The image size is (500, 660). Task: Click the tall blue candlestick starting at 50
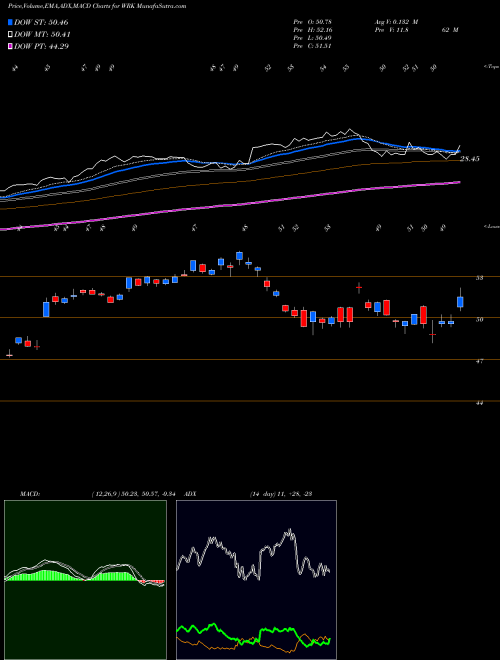(46, 309)
